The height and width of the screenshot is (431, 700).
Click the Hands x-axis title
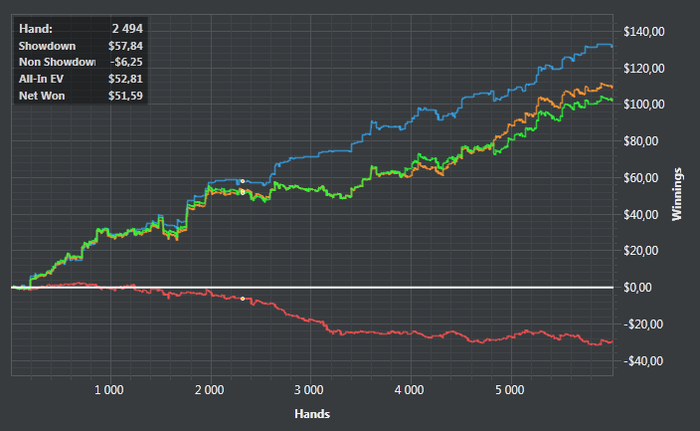pyautogui.click(x=312, y=414)
